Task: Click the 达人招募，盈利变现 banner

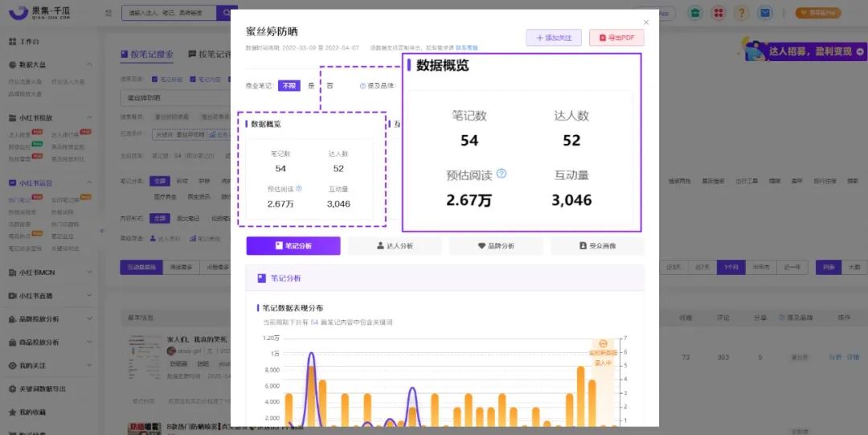Action: click(805, 51)
